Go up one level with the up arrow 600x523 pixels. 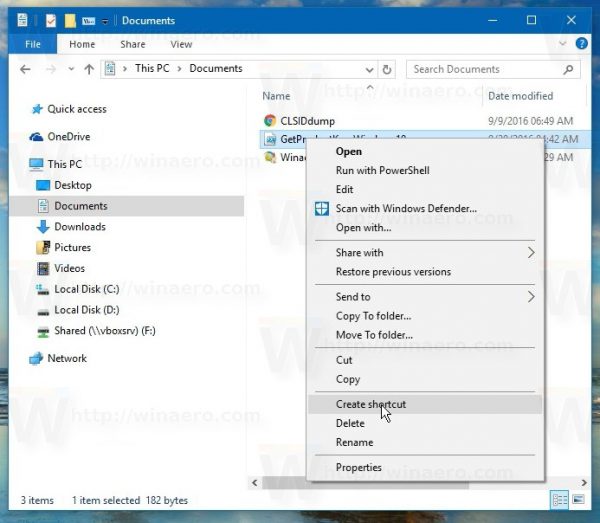89,69
